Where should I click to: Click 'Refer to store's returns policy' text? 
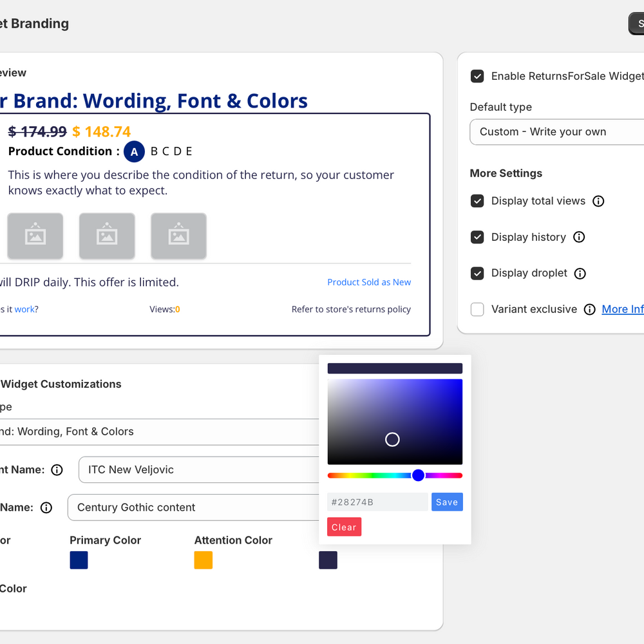click(x=351, y=309)
